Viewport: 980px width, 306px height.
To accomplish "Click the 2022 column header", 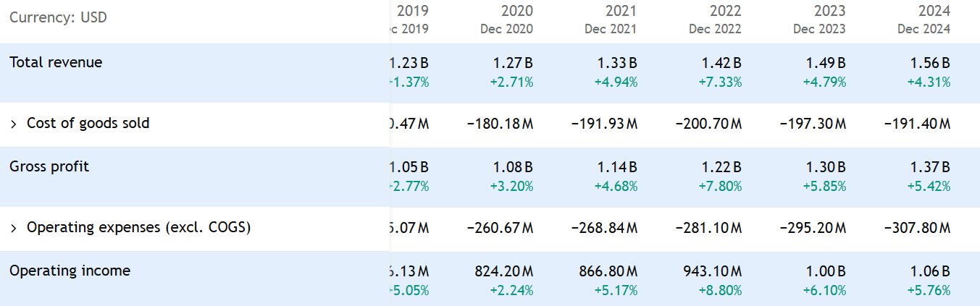I will (725, 11).
